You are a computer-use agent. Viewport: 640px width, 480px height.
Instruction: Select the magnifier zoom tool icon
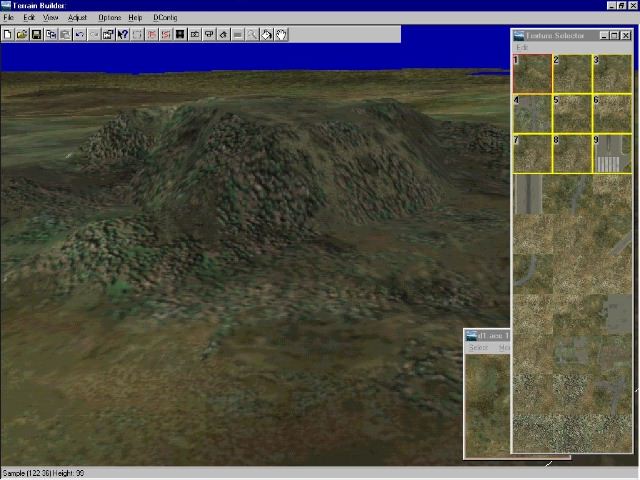252,34
